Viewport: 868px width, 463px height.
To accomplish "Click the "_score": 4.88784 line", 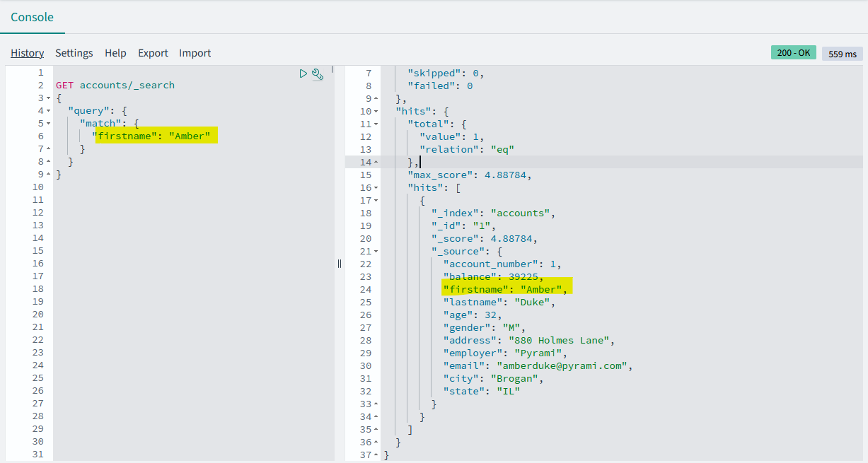I will (x=484, y=238).
